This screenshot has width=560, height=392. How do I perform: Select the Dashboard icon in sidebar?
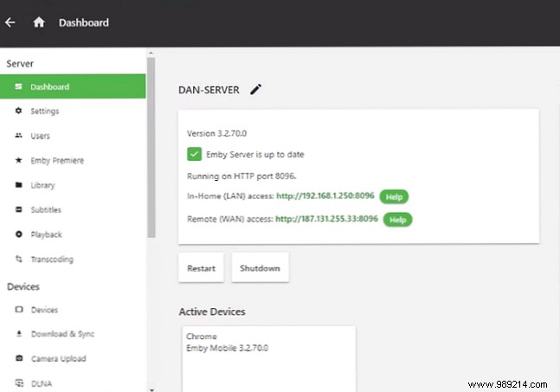tap(18, 87)
